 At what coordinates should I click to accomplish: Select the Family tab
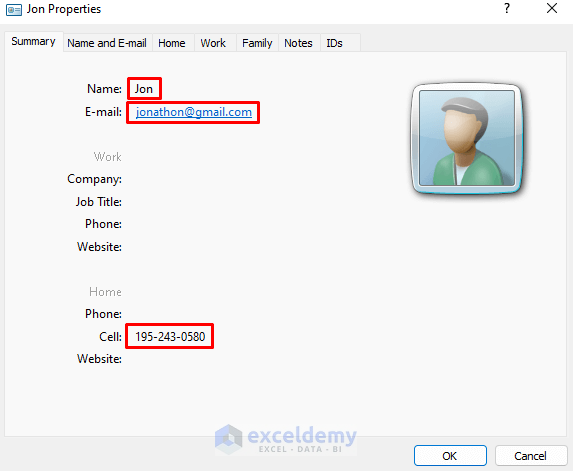click(257, 43)
